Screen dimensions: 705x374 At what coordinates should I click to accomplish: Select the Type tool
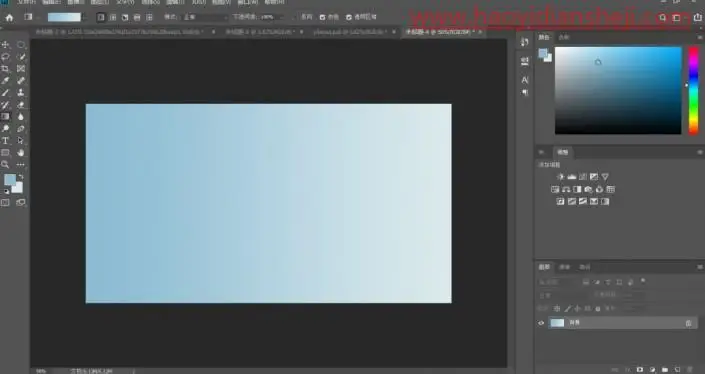click(x=5, y=141)
